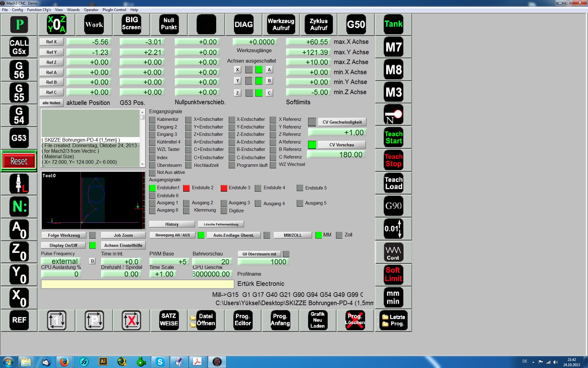Open the Operator menu
This screenshot has width=588, height=368.
91,10
